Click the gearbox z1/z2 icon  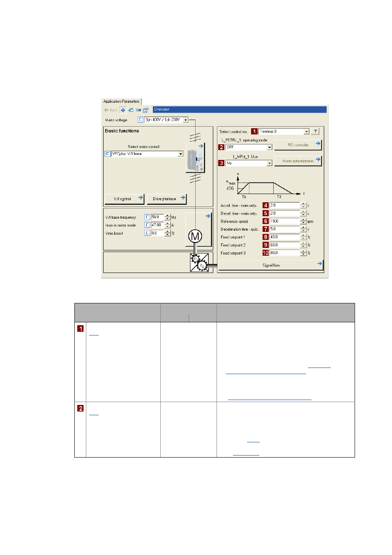(x=199, y=262)
